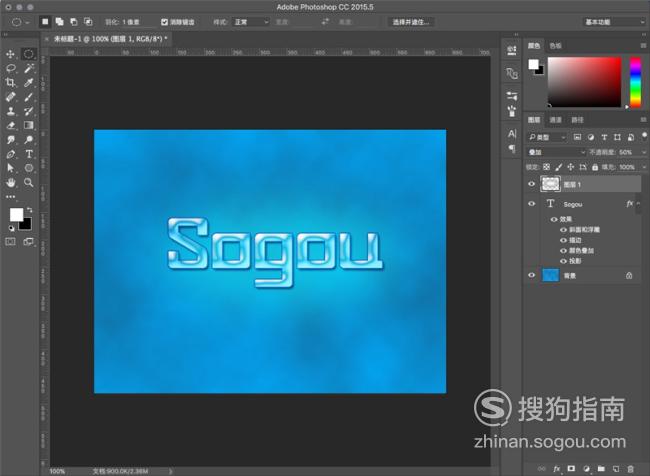650x476 pixels.
Task: Open the Layers panel flyout menu
Action: (x=643, y=120)
